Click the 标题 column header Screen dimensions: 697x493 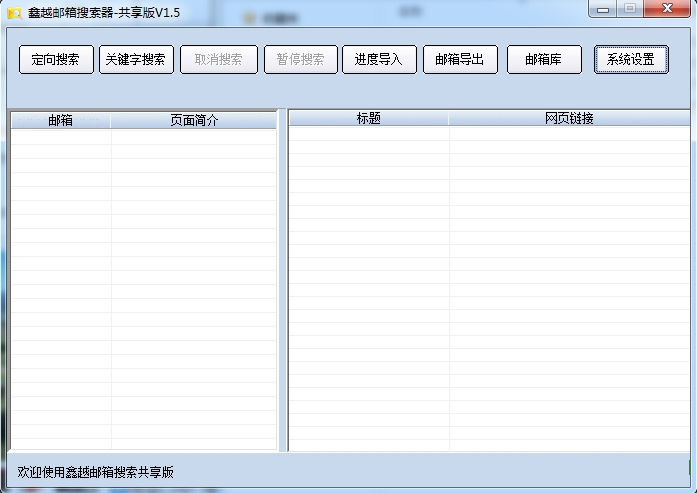368,118
